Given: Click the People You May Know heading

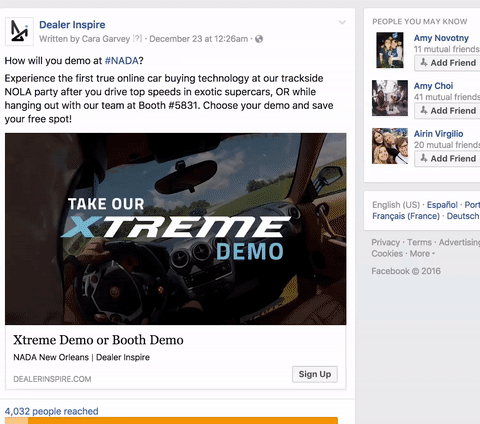Looking at the screenshot, I should [420, 22].
